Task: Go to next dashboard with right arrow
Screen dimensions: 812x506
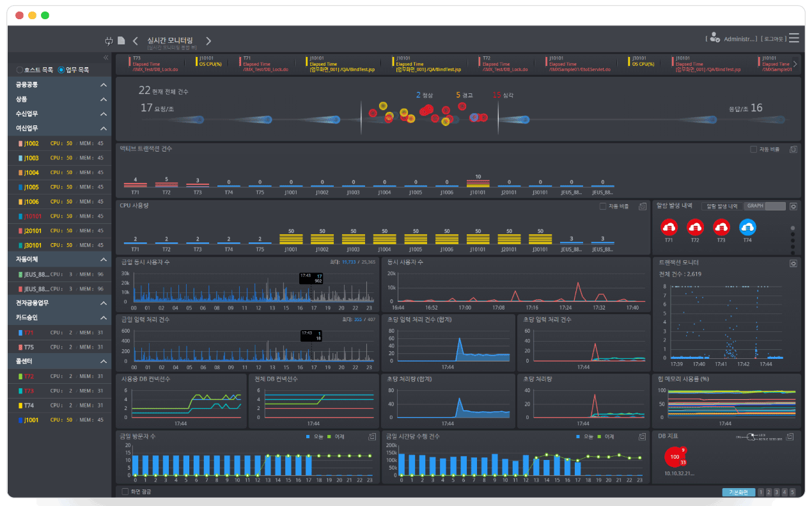Action: pyautogui.click(x=208, y=41)
